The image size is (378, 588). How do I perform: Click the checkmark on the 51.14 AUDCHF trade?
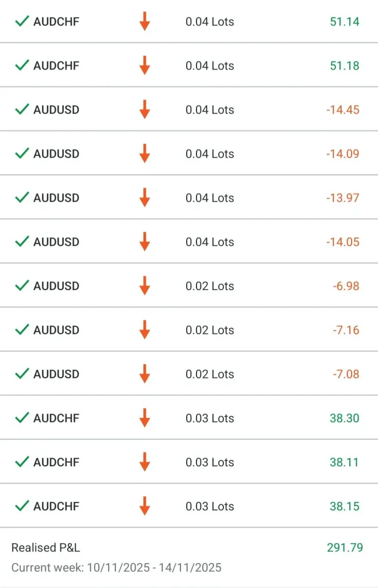click(22, 22)
